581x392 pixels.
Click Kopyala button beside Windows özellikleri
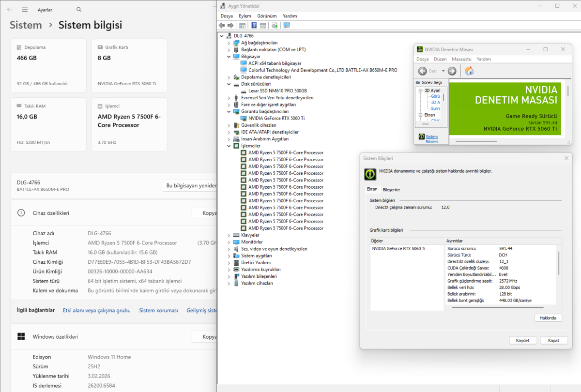(204, 336)
